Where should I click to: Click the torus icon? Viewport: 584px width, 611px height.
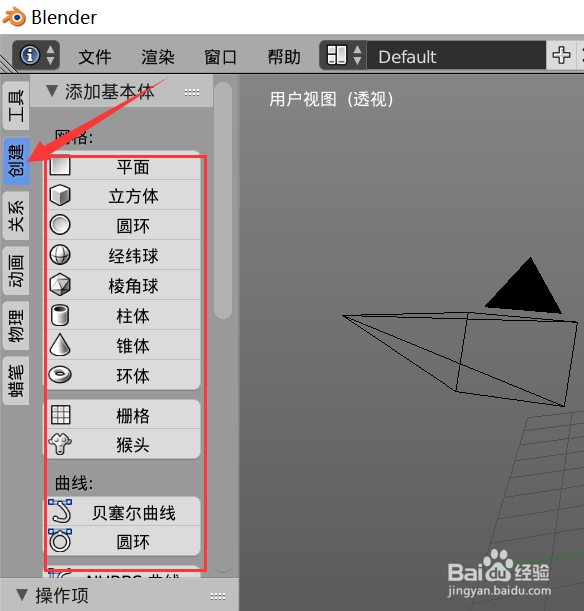point(60,374)
